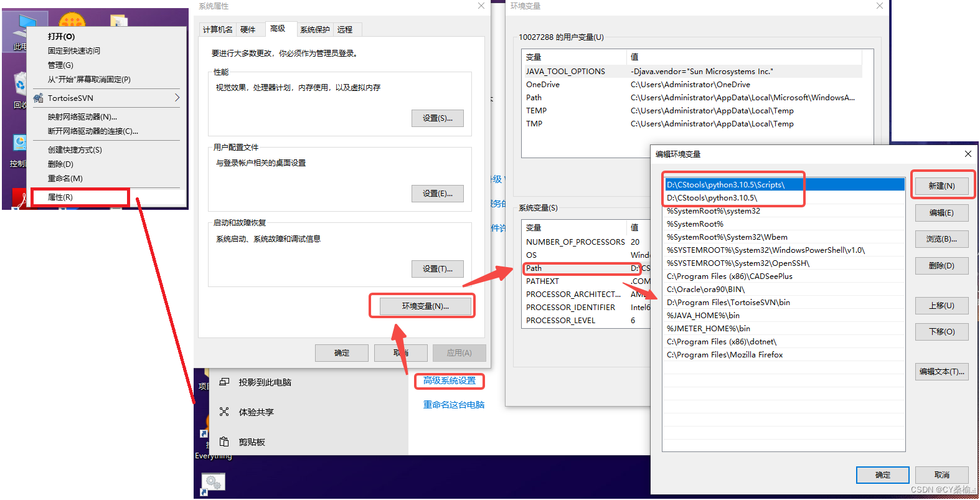This screenshot has width=980, height=500.
Task: Select the %SystemRoot%\System32\Wbem entry
Action: (x=784, y=237)
